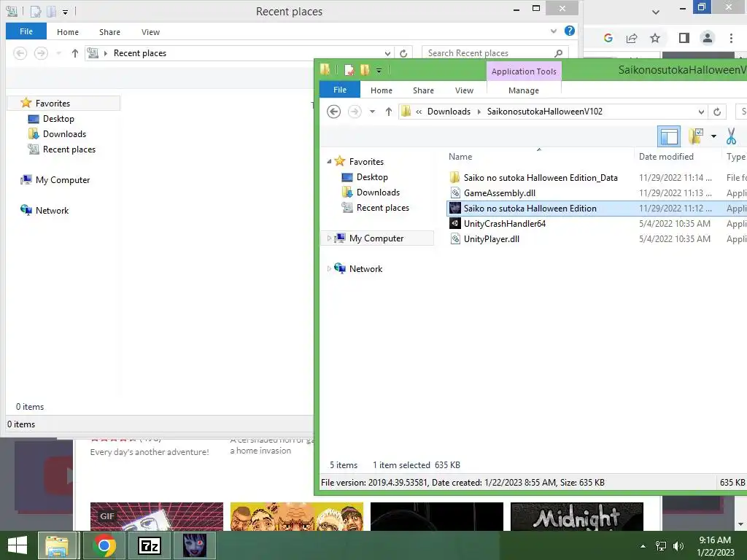Open dropdown arrow beside folder options icon
The width and height of the screenshot is (747, 560).
click(x=713, y=136)
